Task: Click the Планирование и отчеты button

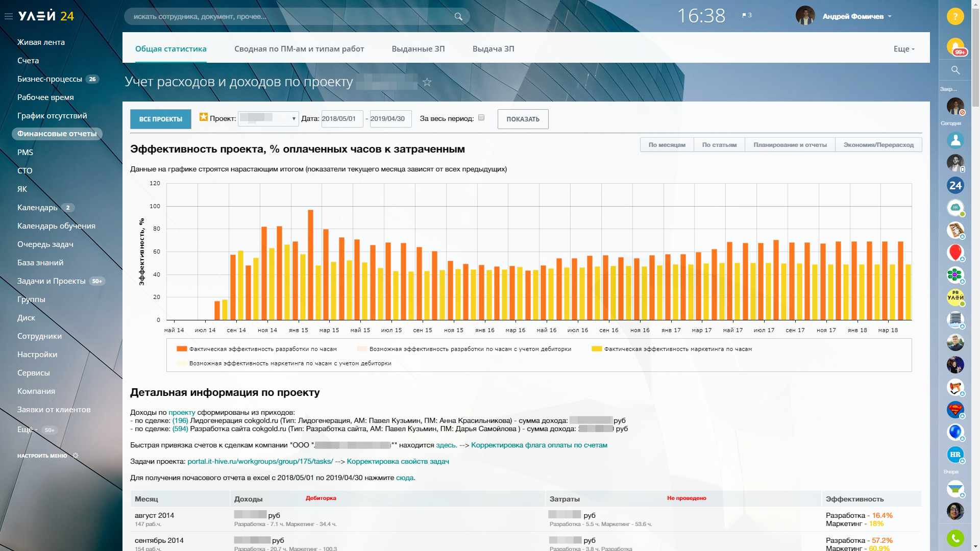Action: [790, 145]
